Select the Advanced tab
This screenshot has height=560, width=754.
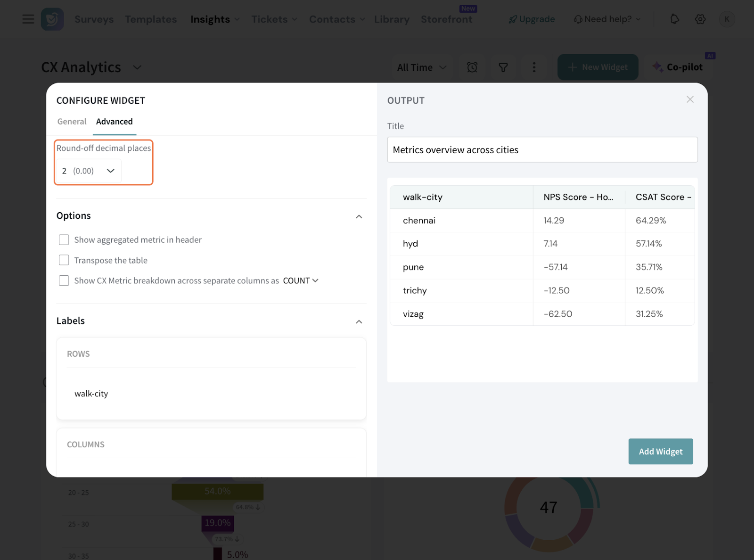(114, 122)
